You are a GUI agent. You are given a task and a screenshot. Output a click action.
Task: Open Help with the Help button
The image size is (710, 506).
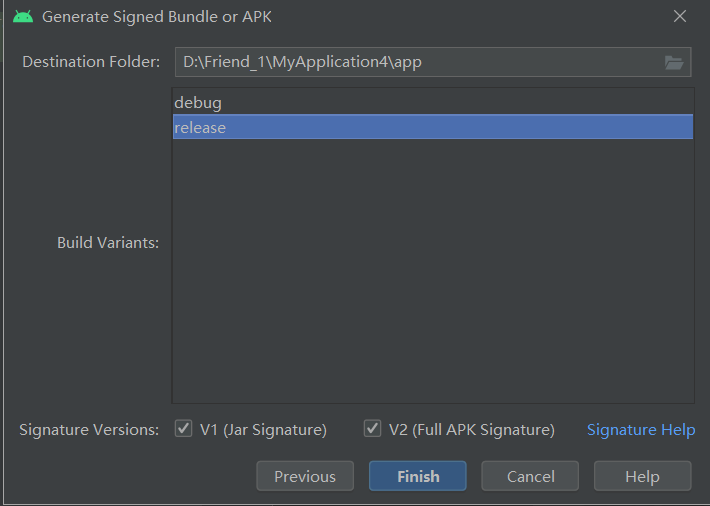pyautogui.click(x=641, y=476)
